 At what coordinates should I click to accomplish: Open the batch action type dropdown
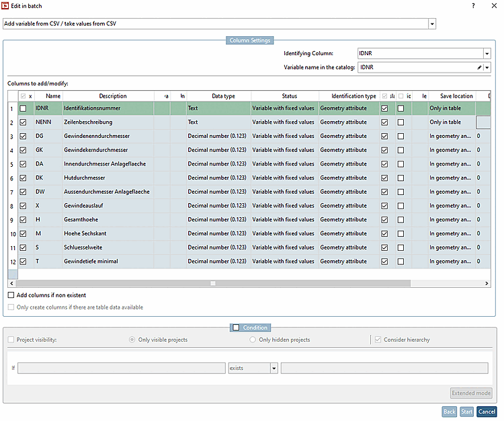[432, 24]
